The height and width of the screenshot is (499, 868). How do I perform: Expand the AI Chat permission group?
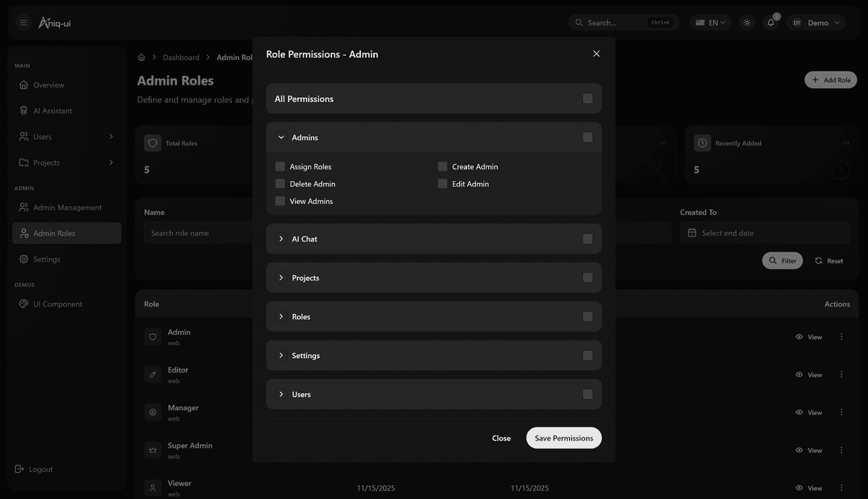[281, 239]
